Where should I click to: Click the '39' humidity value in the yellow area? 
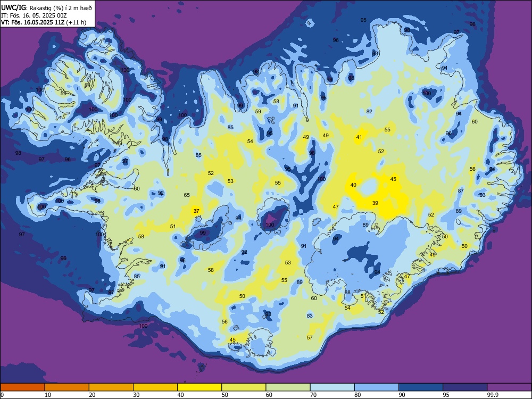pyautogui.click(x=375, y=203)
